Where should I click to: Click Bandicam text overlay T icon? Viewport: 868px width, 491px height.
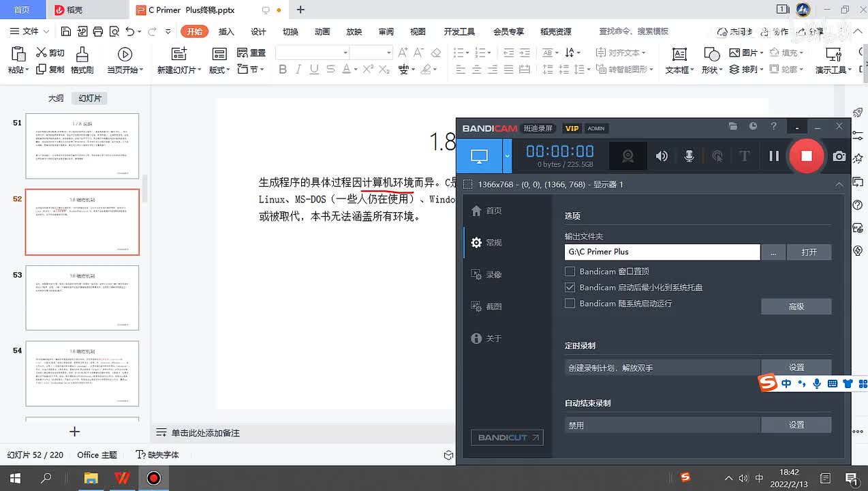click(x=744, y=156)
